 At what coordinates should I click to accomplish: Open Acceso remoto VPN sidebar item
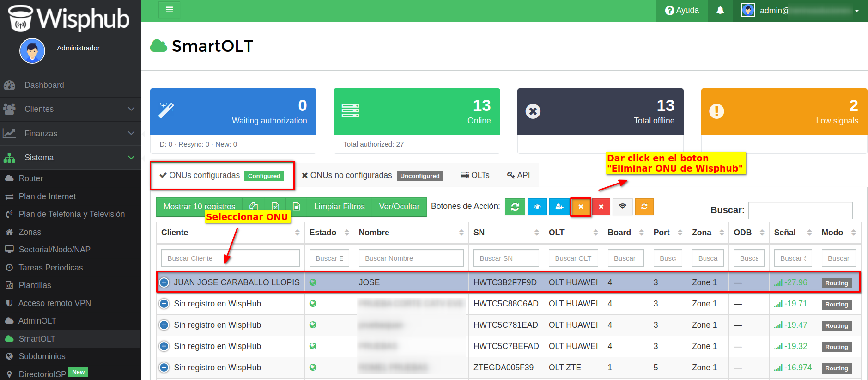[x=70, y=303]
